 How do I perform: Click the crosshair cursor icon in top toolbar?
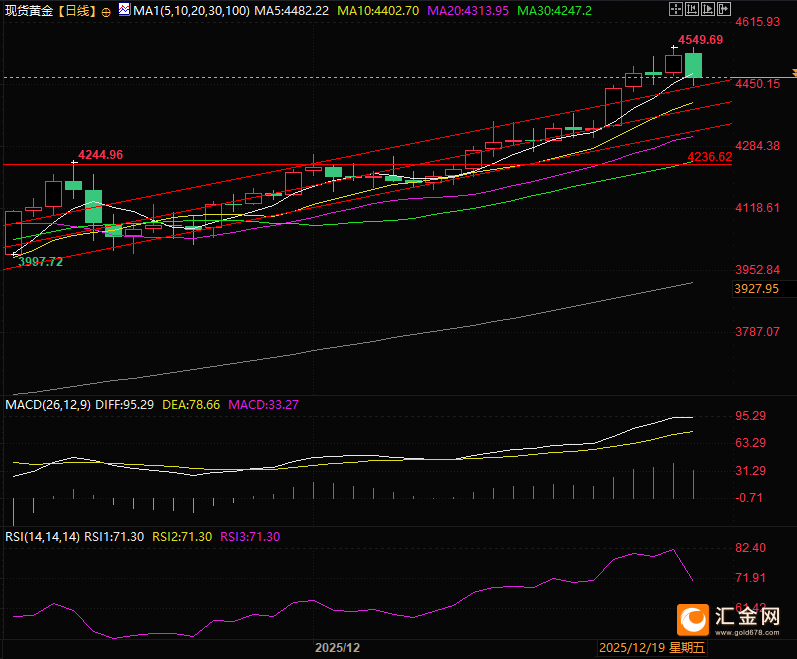click(x=676, y=9)
